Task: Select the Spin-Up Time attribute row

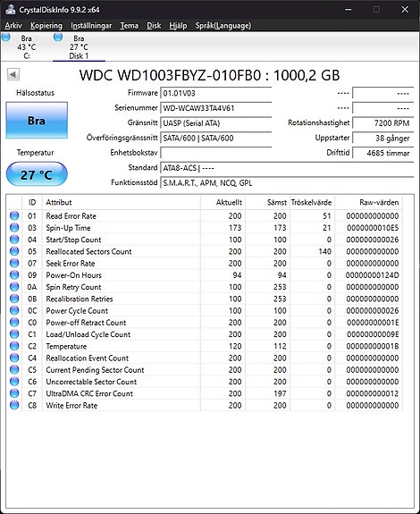Action: click(205, 227)
